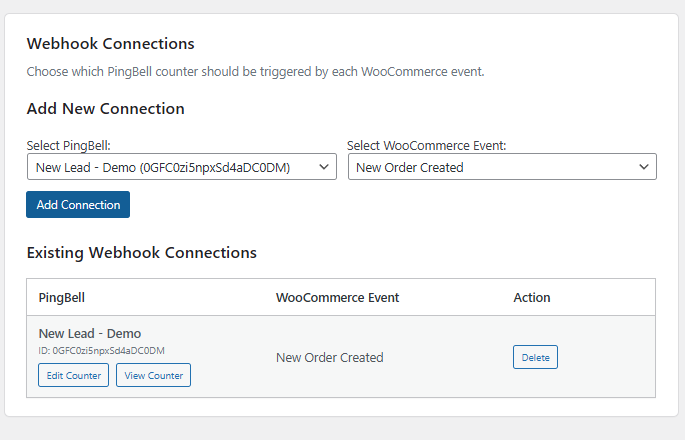This screenshot has width=685, height=440.
Task: Click the WooCommerce Event column header
Action: tap(337, 297)
